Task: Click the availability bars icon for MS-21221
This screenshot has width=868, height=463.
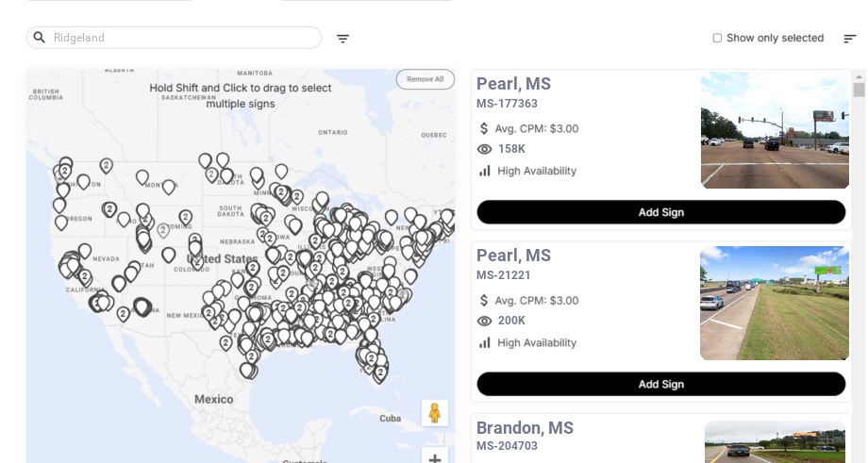Action: point(485,342)
